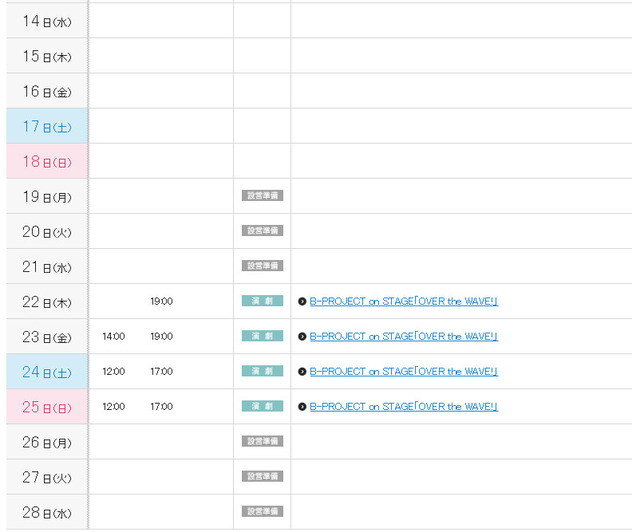This screenshot has width=640, height=532.
Task: Open B-PROJECT on STAGE link for 22nd
Action: click(x=404, y=301)
